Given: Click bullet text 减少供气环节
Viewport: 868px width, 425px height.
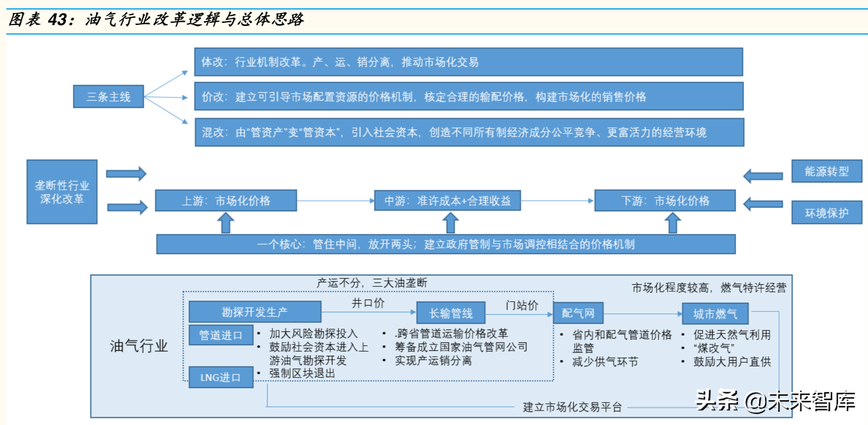Looking at the screenshot, I should click(x=605, y=362).
